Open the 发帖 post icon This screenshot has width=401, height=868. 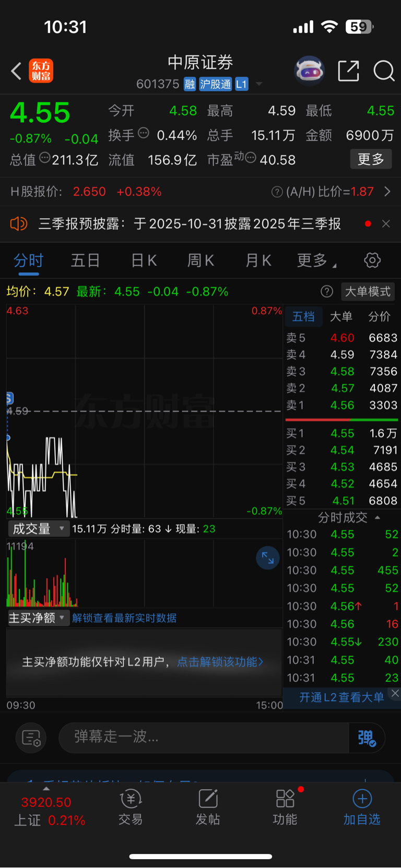click(x=208, y=807)
